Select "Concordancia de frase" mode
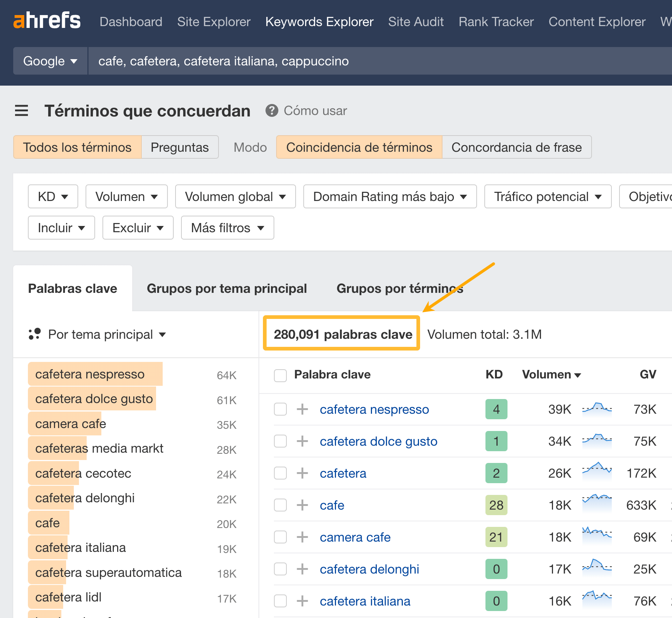672x618 pixels. tap(517, 147)
